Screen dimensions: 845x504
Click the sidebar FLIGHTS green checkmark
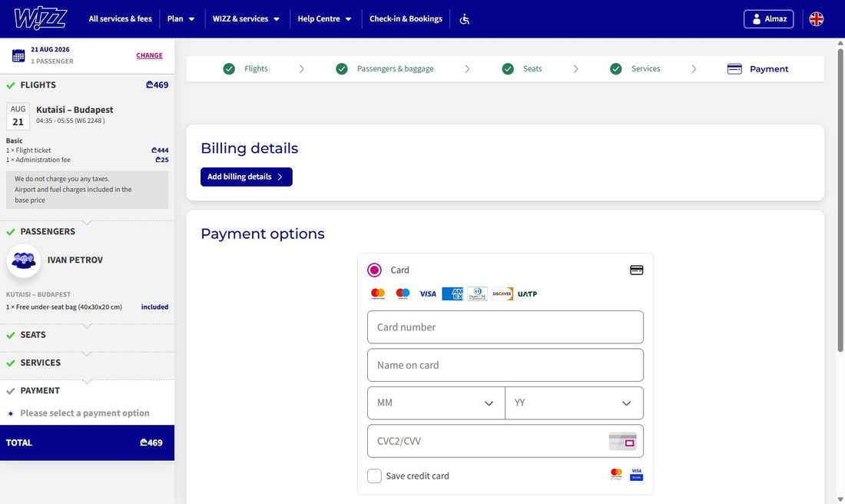click(10, 85)
